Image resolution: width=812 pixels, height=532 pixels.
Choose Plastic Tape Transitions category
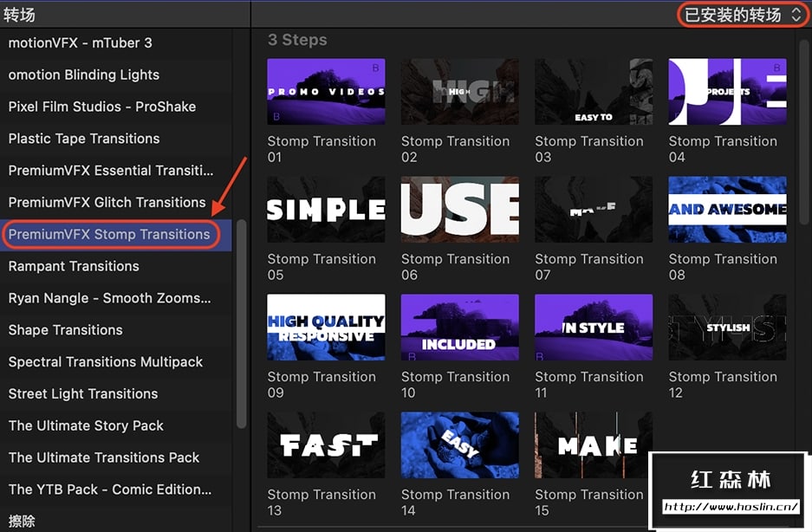(x=116, y=139)
